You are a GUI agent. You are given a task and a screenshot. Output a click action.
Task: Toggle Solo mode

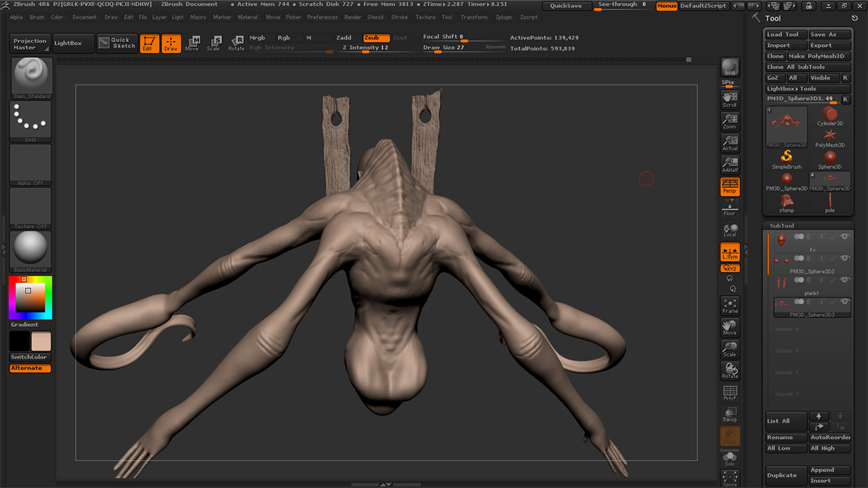click(730, 458)
